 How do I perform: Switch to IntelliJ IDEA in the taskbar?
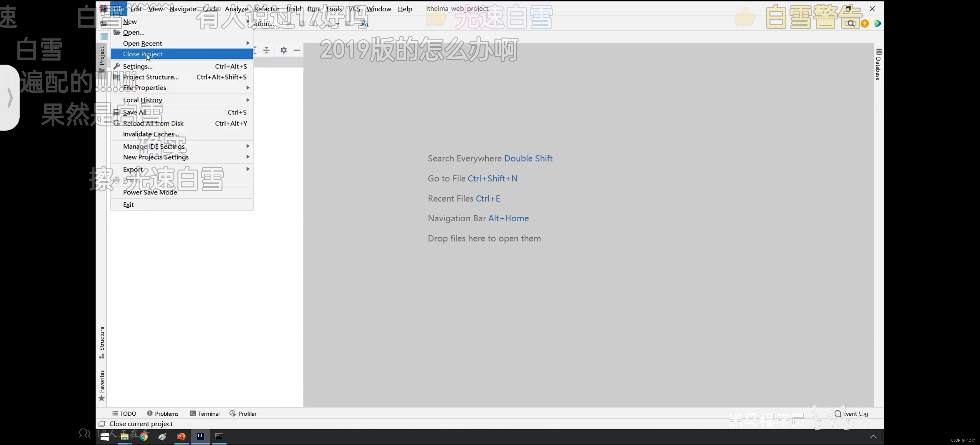200,437
